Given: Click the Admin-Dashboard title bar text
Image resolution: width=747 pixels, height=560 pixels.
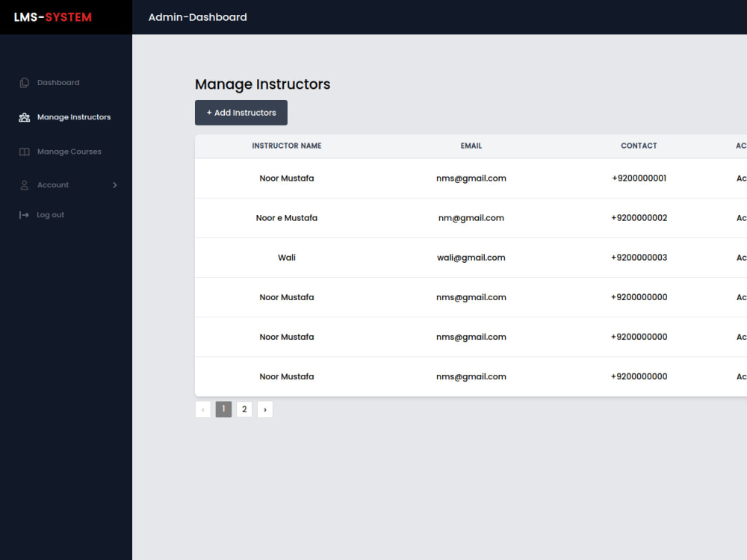Looking at the screenshot, I should pyautogui.click(x=197, y=16).
